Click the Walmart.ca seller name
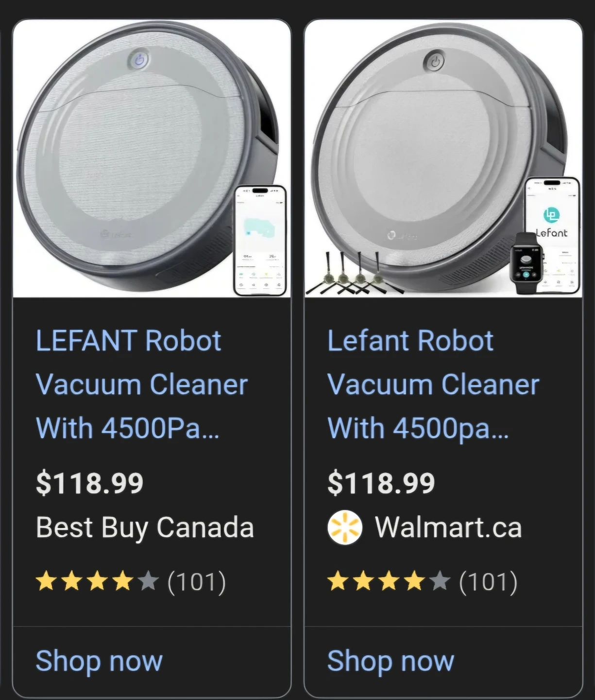The width and height of the screenshot is (595, 700). pos(448,527)
